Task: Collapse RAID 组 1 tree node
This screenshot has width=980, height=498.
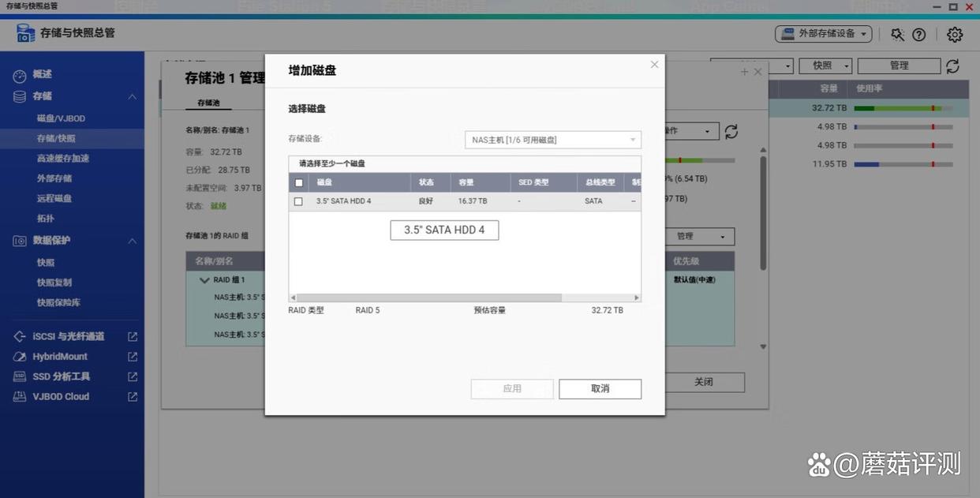Action: pyautogui.click(x=204, y=280)
